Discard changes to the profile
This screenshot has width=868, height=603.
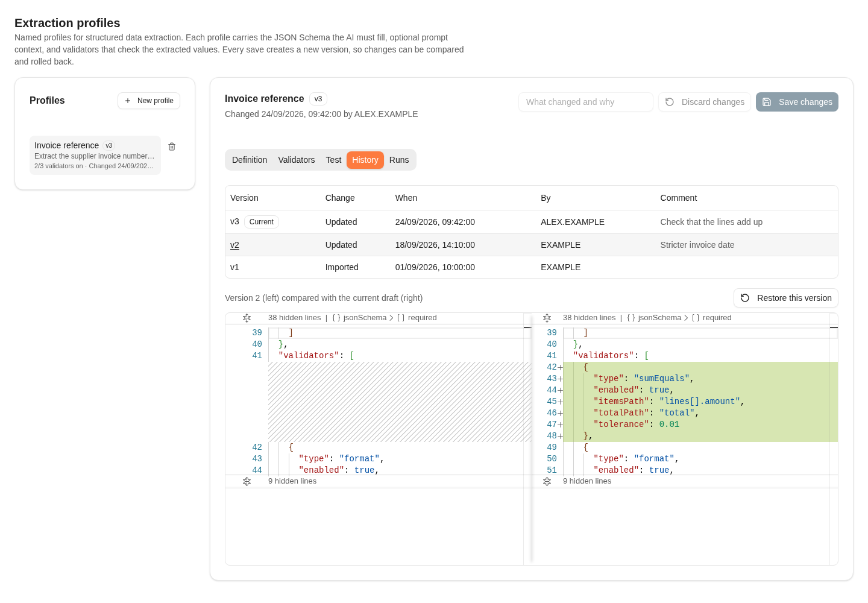705,102
